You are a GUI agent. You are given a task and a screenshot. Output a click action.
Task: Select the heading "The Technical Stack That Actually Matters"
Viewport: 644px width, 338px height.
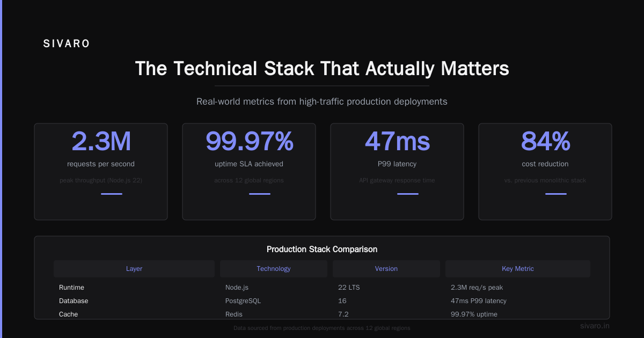(322, 69)
